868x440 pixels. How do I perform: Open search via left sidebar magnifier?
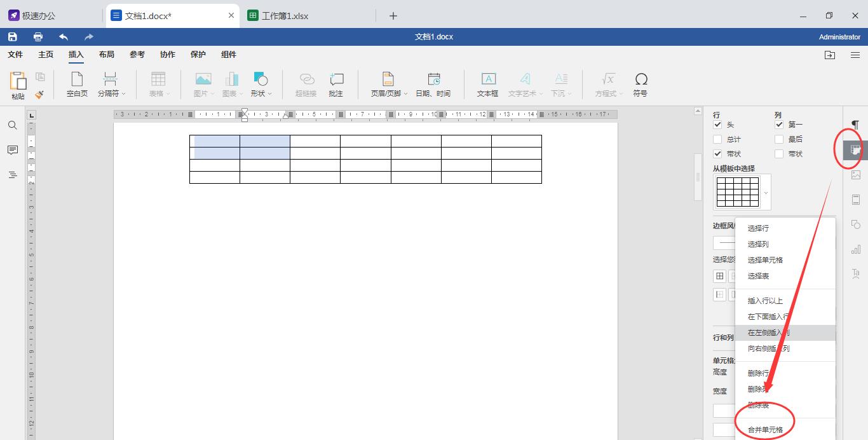point(13,125)
